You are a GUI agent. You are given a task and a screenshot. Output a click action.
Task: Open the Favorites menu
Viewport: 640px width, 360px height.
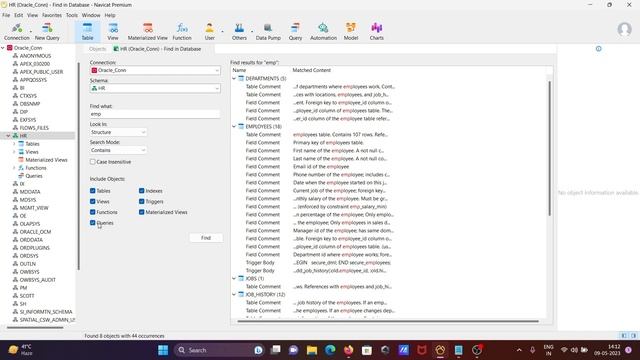coord(52,15)
